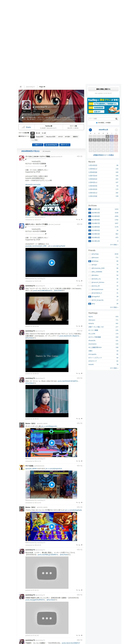This screenshot has width=138, height=644.
Task: Open the 2024年07月 archive list icon
Action: click(90, 223)
